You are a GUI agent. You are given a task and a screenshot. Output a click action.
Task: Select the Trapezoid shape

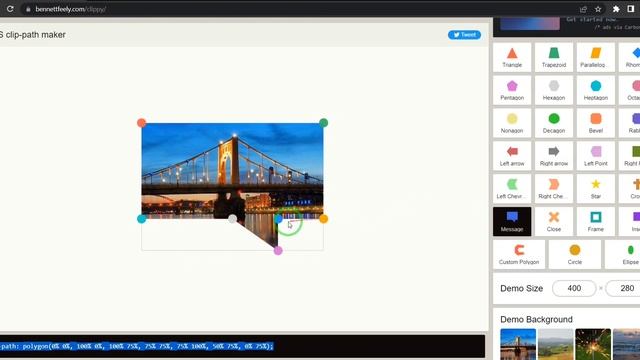point(554,57)
